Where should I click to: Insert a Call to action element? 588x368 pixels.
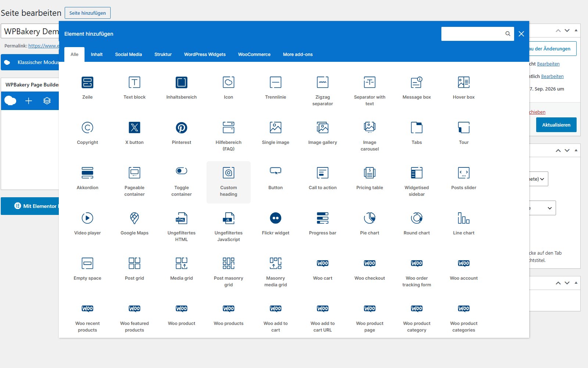[x=323, y=178]
